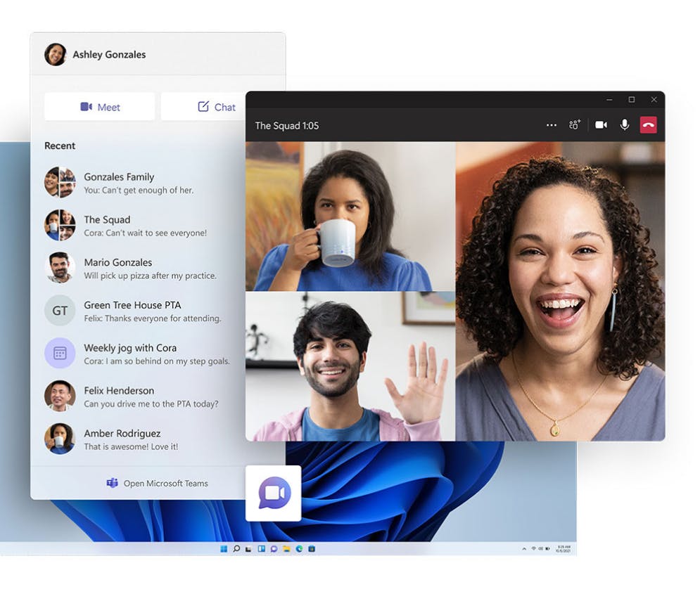Open Ashley Gonzales profile avatar

[56, 54]
